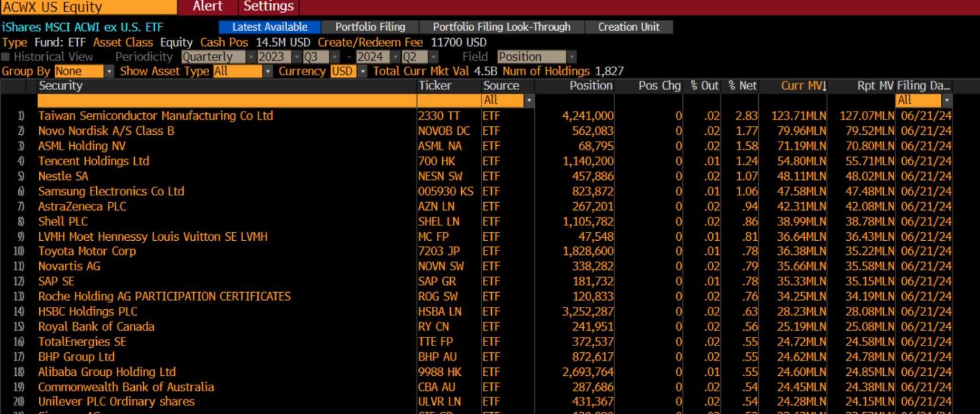Select LVMH Moet Hennessy Louis Vuitton SE
This screenshot has height=414, width=980.
(x=153, y=236)
